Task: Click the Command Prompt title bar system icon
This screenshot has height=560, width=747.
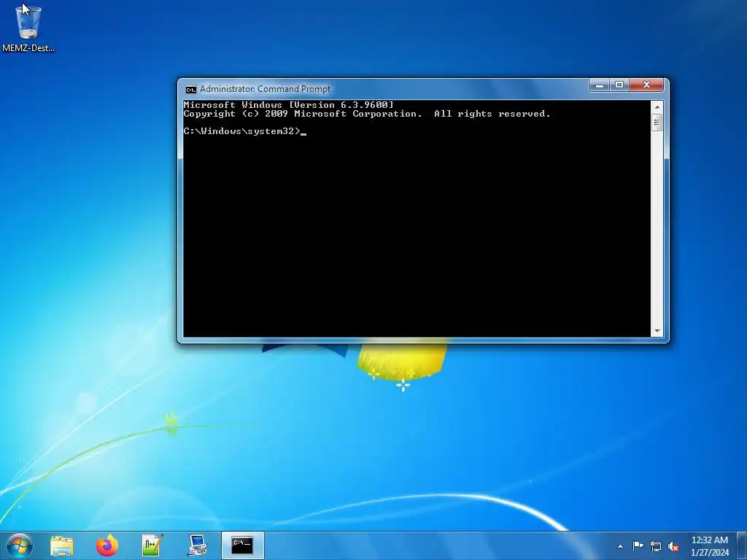Action: (x=190, y=89)
